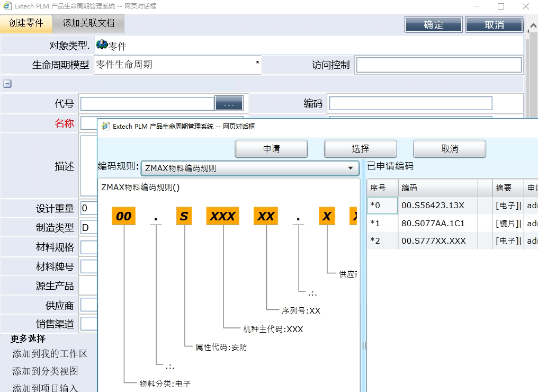
Task: Click the 添加到我的工作区 link
Action: 50,354
